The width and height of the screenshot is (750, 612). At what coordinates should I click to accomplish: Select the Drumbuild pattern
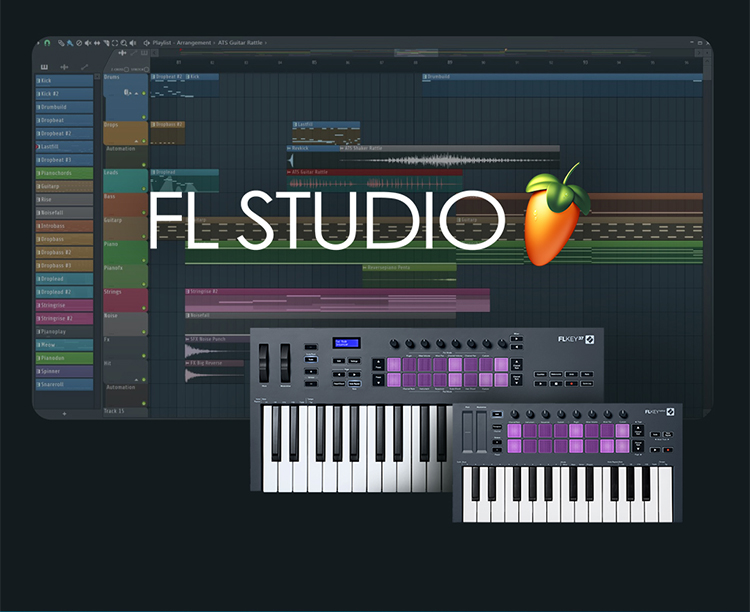pos(64,107)
